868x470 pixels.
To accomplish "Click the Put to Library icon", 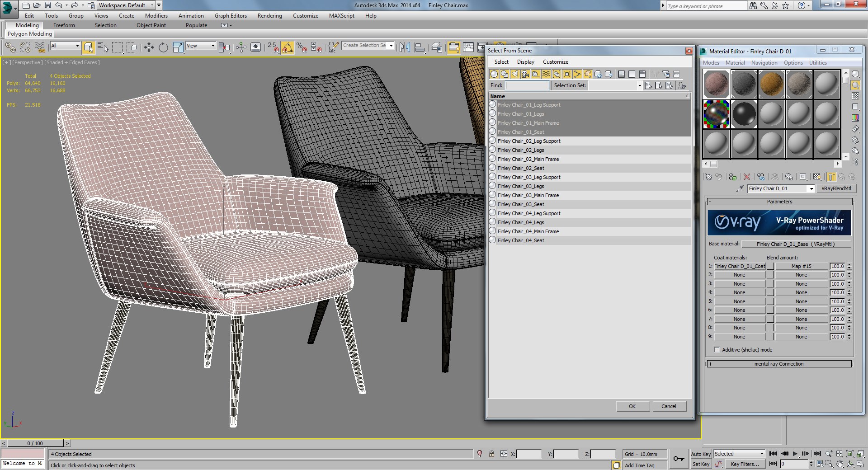I will click(x=789, y=177).
